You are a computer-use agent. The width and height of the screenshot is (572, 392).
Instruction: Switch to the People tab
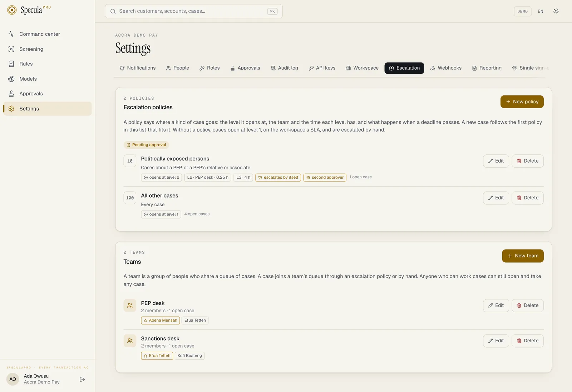pyautogui.click(x=178, y=68)
